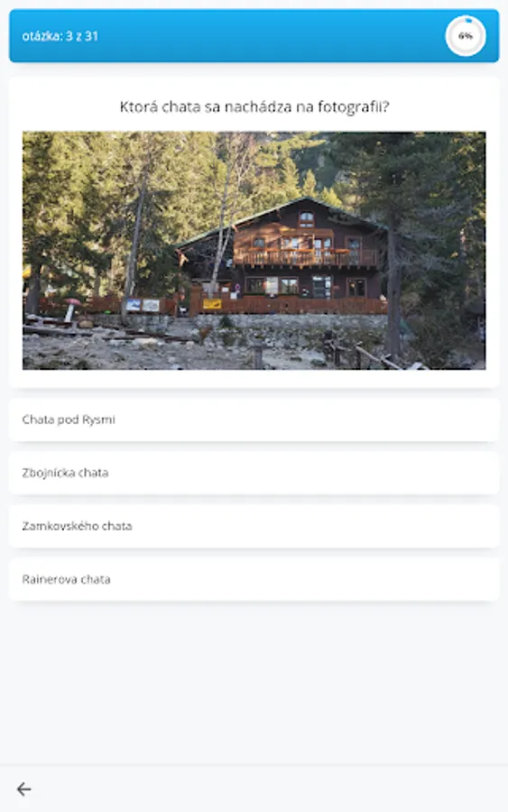Tap the 6% circular progress indicator

pyautogui.click(x=465, y=36)
